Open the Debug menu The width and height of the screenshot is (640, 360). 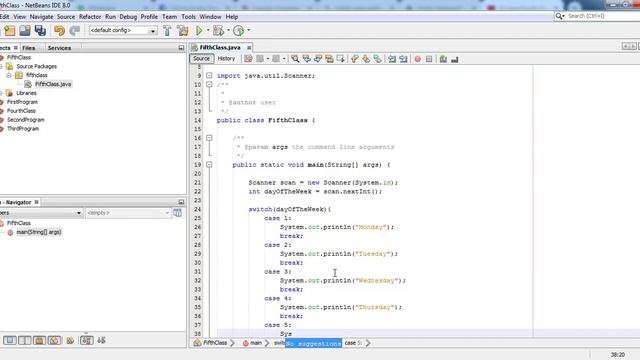coord(128,17)
